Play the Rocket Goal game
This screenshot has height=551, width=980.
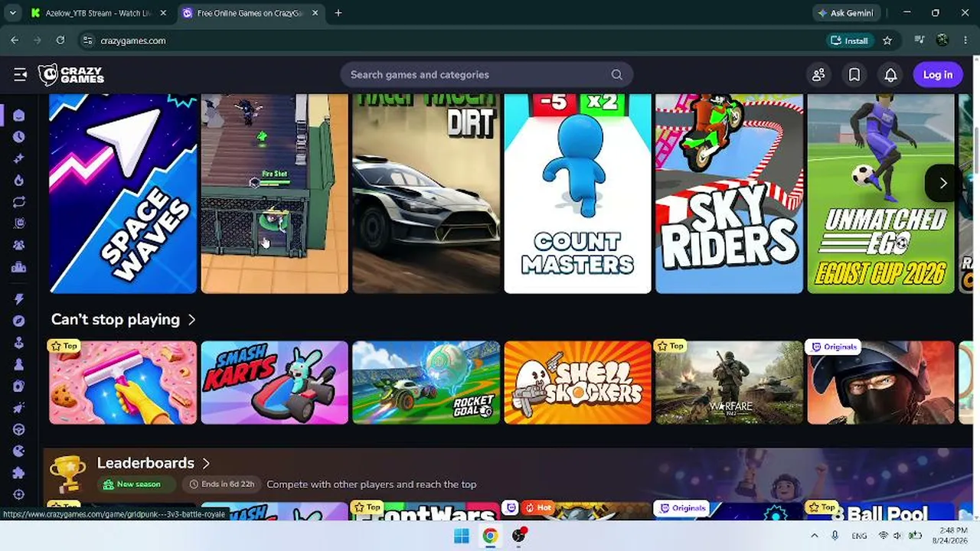[426, 383]
